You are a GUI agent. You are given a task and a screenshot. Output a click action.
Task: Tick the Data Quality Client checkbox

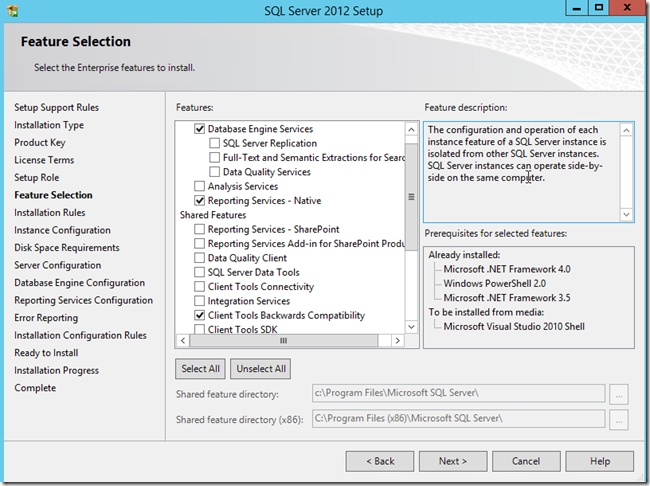pos(199,258)
